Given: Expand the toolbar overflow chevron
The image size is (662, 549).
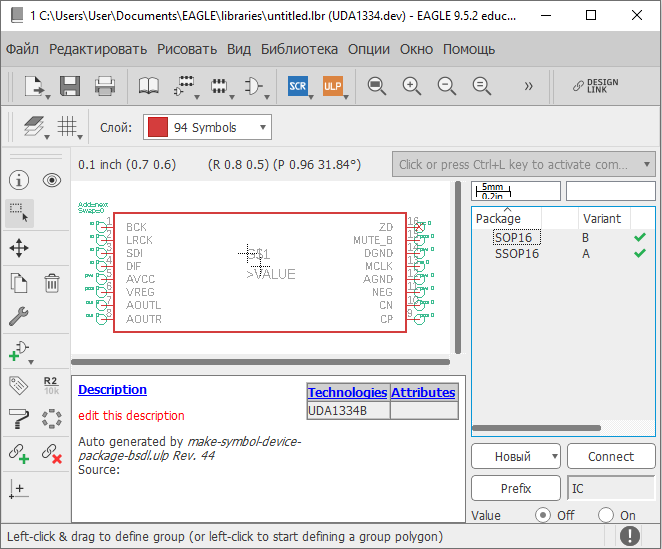Looking at the screenshot, I should 528,86.
